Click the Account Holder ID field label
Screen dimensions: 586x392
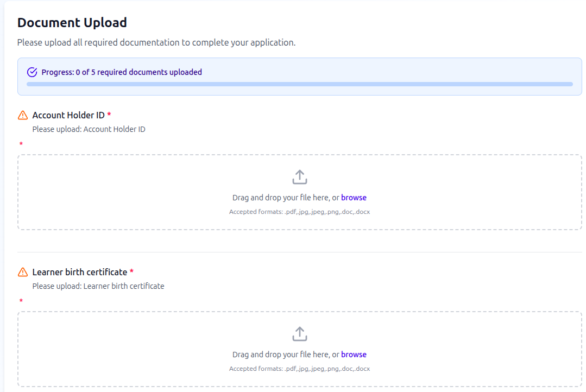tap(68, 115)
